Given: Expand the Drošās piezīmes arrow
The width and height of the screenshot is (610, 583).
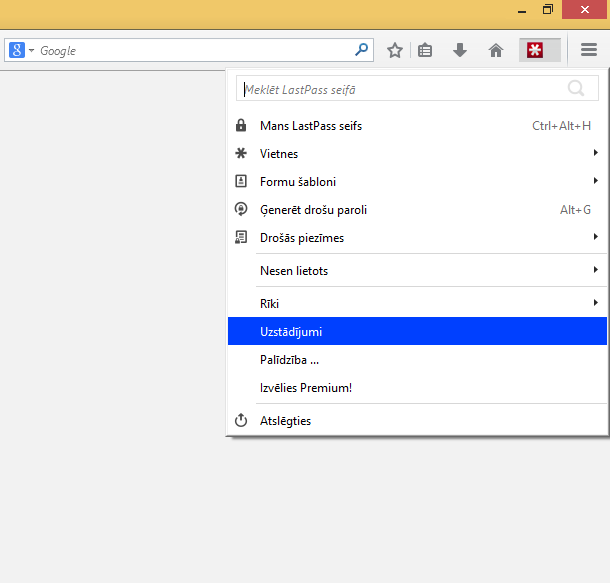Looking at the screenshot, I should tap(596, 236).
